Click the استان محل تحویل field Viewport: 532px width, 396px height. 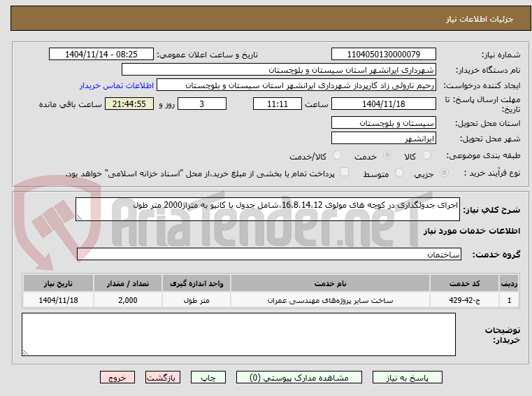click(383, 122)
